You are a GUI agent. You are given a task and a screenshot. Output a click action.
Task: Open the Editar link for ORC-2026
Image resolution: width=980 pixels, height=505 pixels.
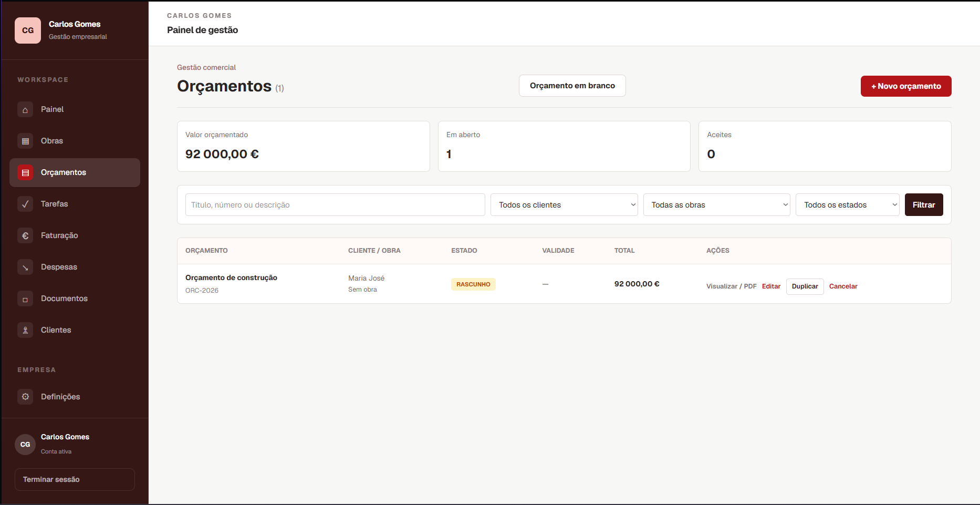click(x=771, y=286)
